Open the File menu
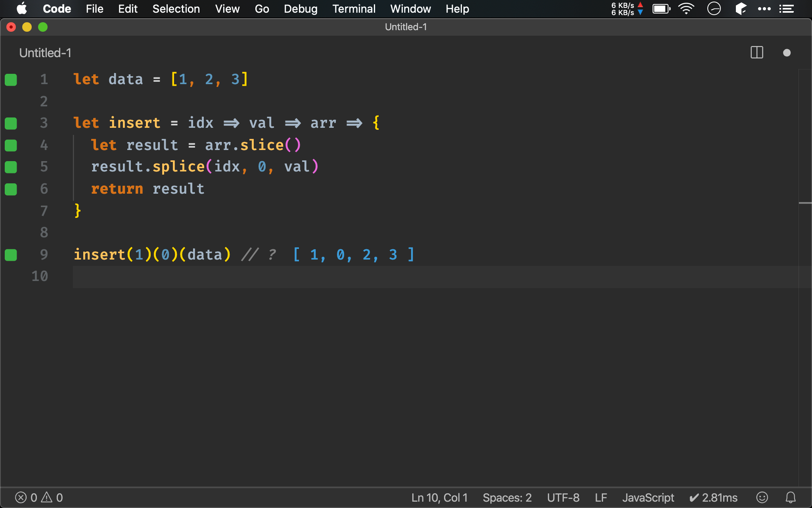 pos(94,9)
